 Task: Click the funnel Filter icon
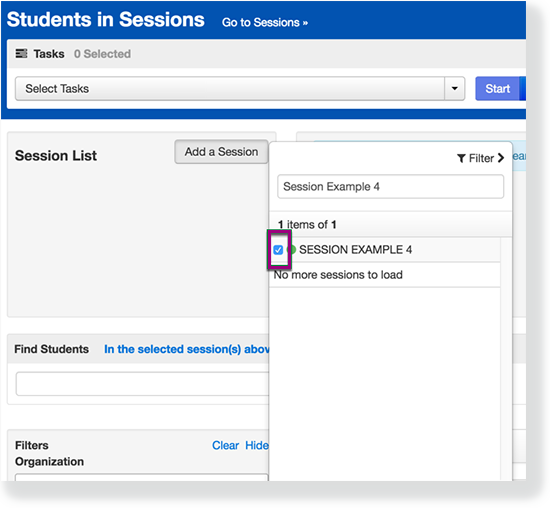[461, 158]
